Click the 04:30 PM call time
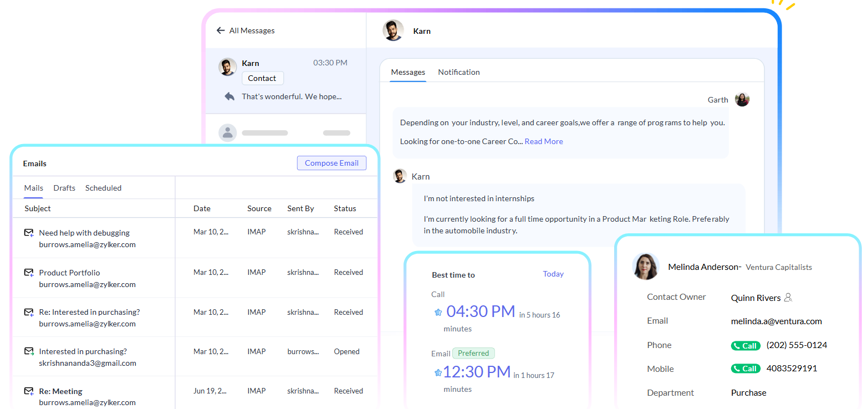Screen dimensions: 868x409 point(481,311)
